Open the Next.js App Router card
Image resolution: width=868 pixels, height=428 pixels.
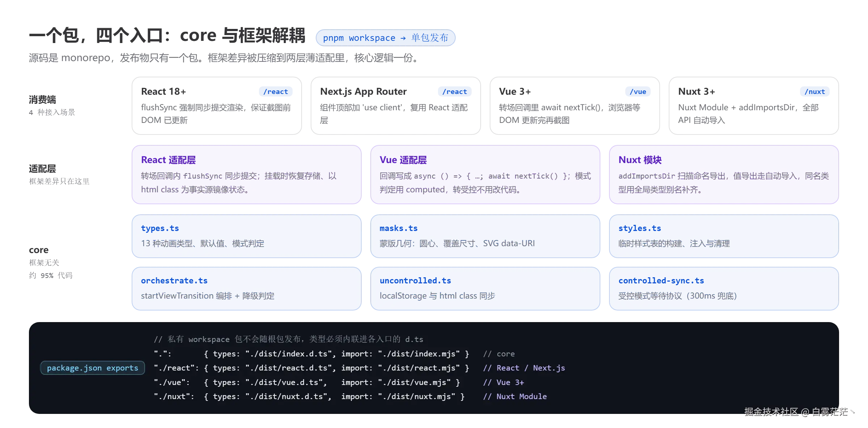396,106
